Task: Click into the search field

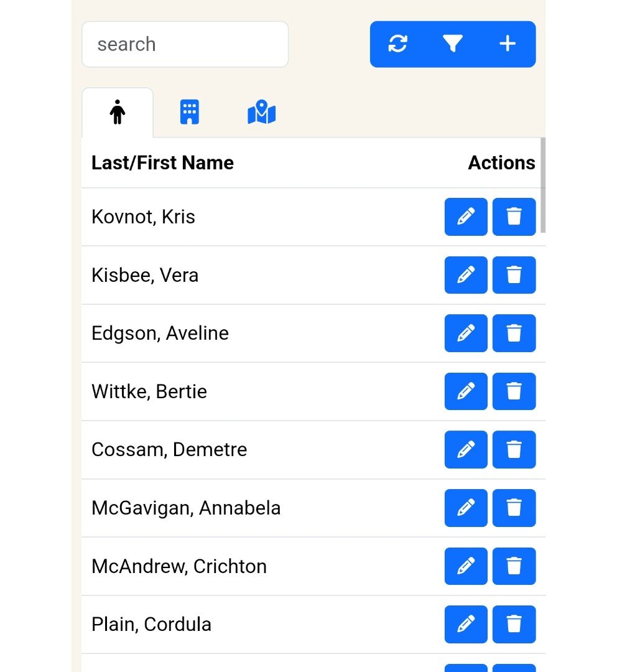Action: click(185, 44)
